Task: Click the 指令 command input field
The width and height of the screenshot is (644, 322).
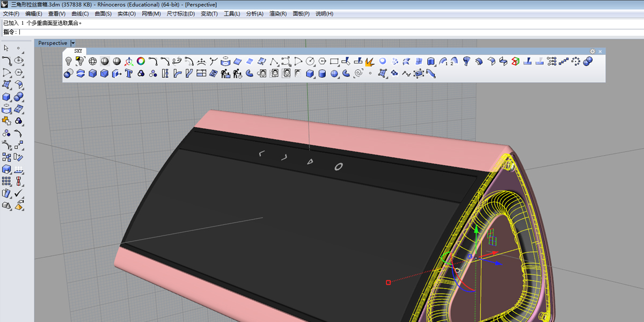Action: point(322,32)
